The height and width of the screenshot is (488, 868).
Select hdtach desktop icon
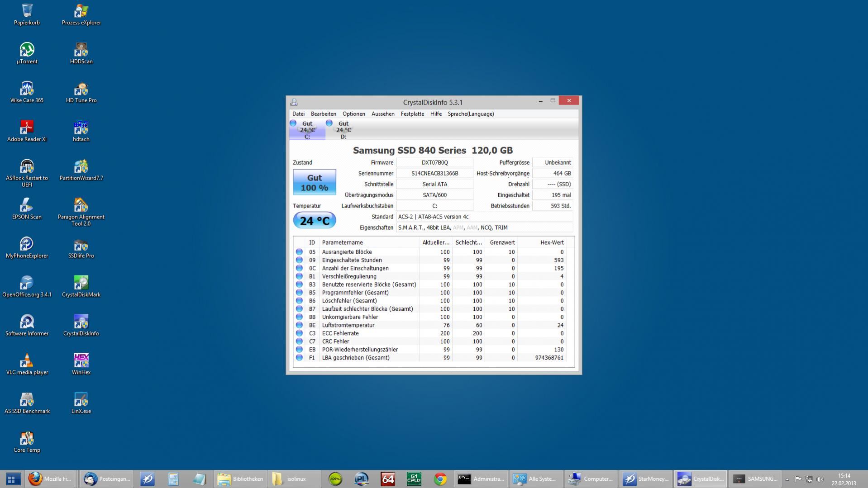[x=81, y=131]
